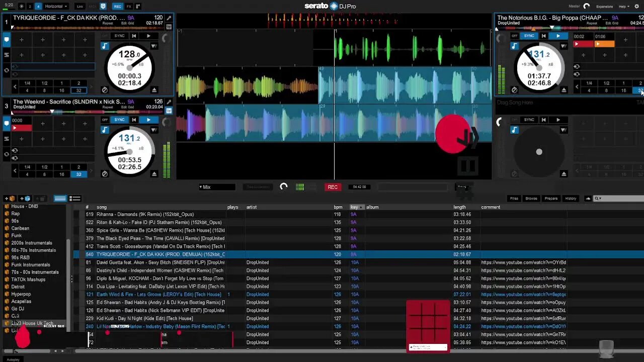Toggle the REC panel button in top bar
Image resolution: width=644 pixels, height=362 pixels.
pyautogui.click(x=117, y=7)
